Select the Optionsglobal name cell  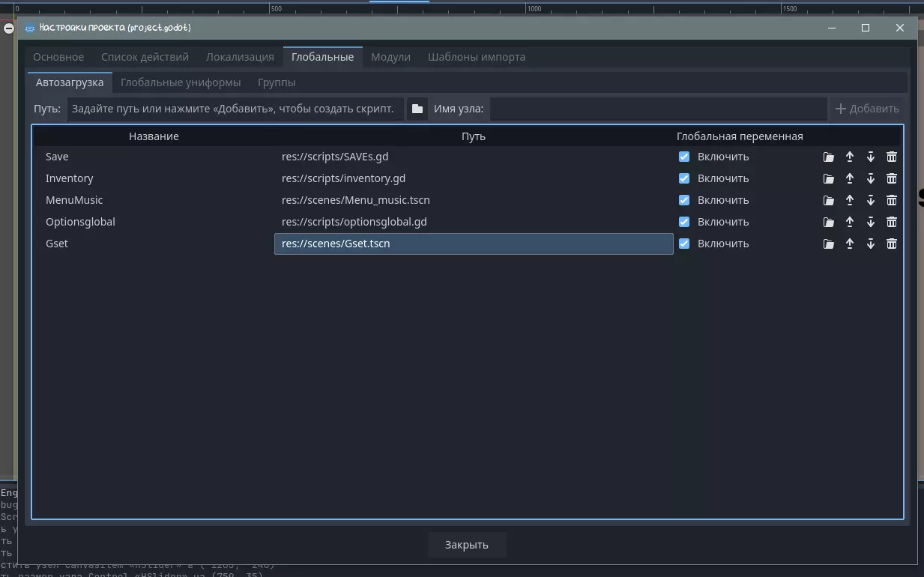tap(154, 222)
